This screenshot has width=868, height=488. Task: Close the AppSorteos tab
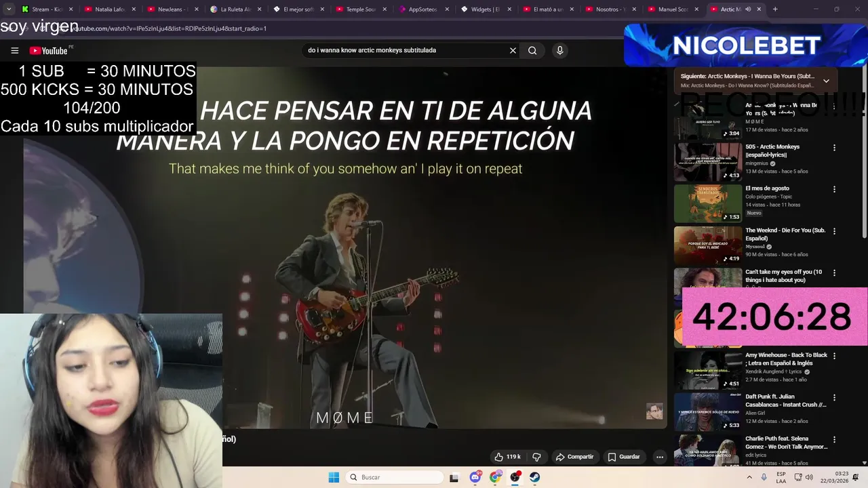point(447,9)
